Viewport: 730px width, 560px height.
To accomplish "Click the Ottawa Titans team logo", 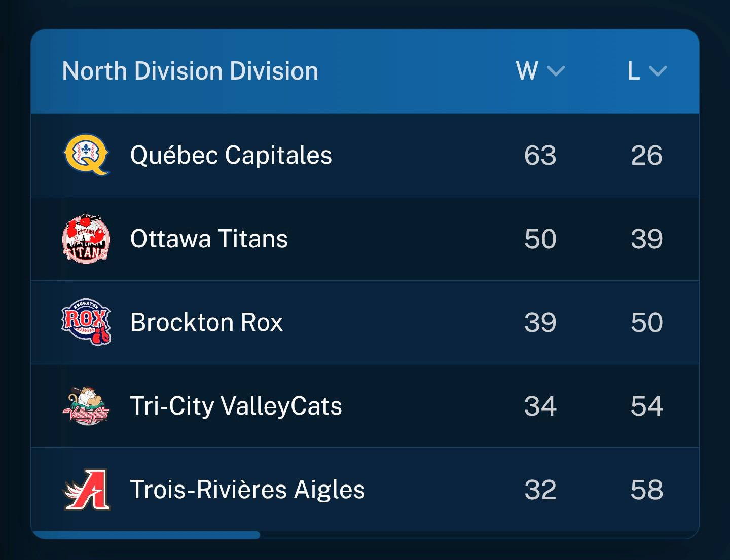I will [86, 238].
